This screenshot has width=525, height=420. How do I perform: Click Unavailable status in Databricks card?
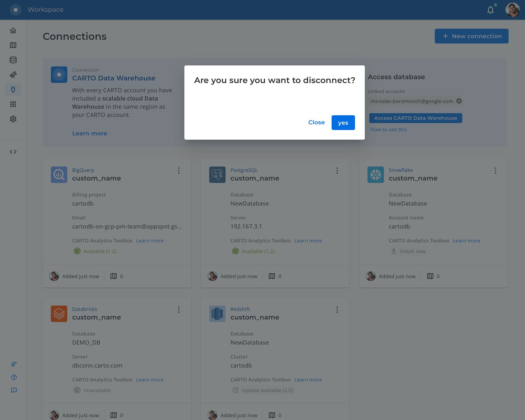pyautogui.click(x=92, y=390)
